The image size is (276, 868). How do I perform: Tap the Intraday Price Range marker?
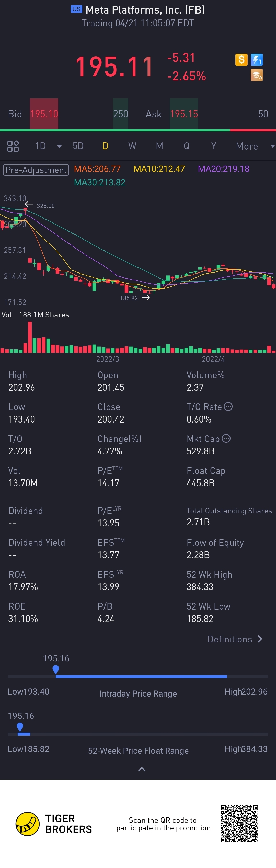56,669
